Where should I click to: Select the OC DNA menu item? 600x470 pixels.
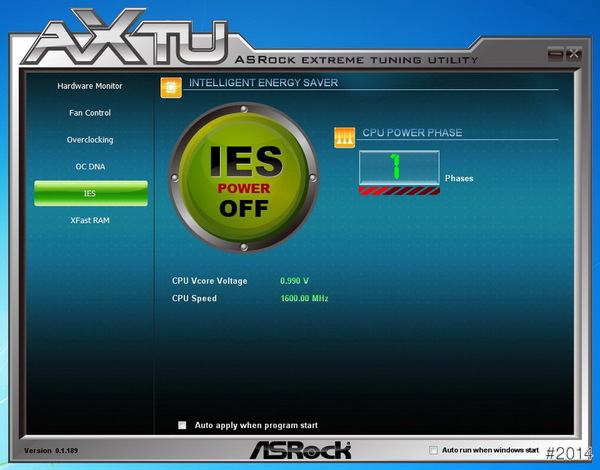pos(90,166)
